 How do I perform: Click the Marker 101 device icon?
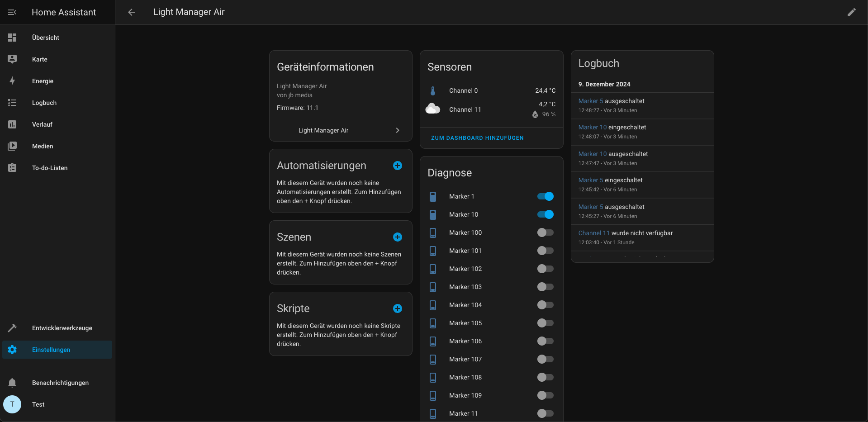coord(433,251)
